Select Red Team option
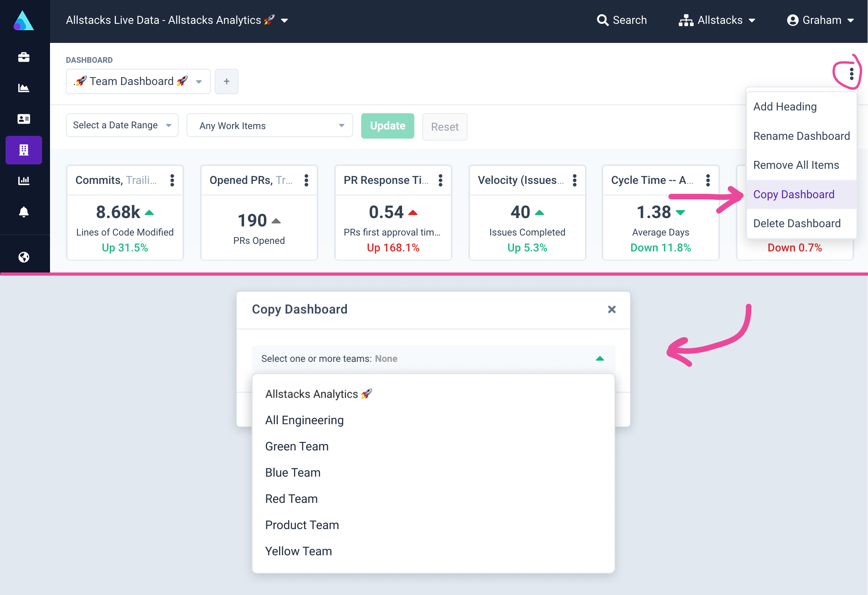Screen dimensions: 868x595 tap(433, 499)
